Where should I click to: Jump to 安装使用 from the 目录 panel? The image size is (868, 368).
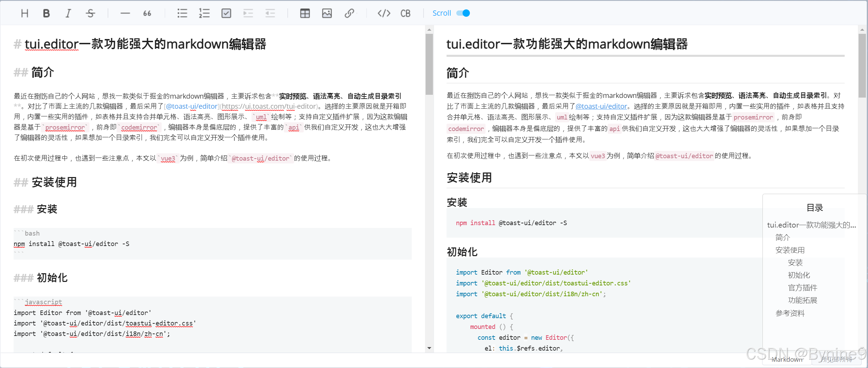pos(790,250)
